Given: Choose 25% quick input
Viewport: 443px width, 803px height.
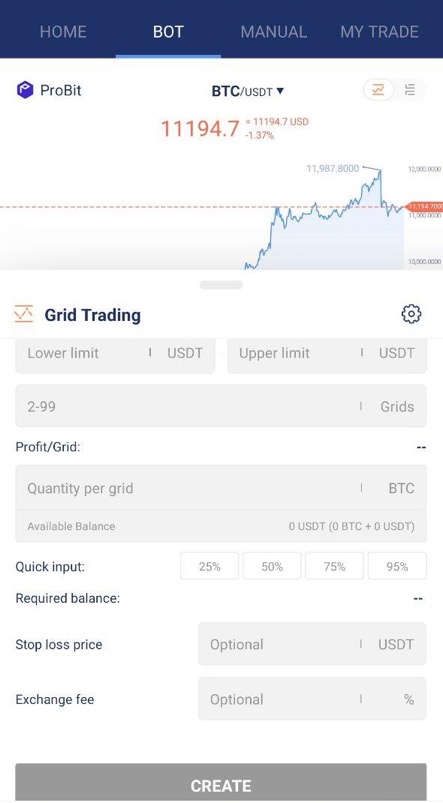Looking at the screenshot, I should [x=209, y=566].
